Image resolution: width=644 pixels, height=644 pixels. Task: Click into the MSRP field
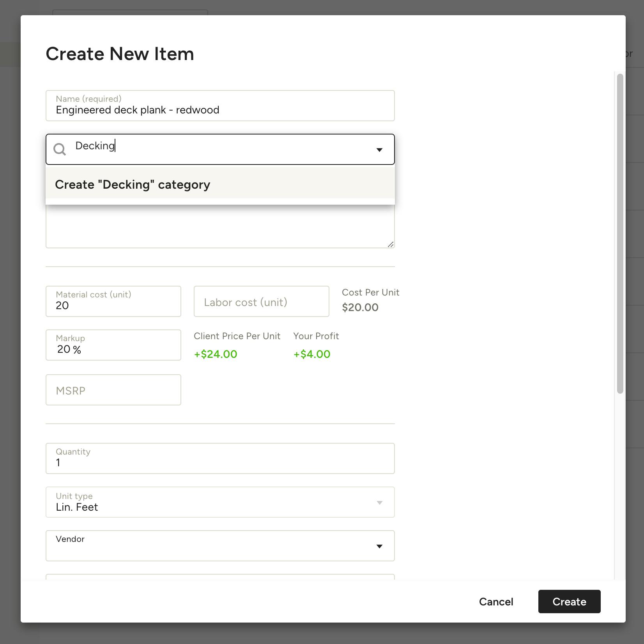[x=113, y=390]
